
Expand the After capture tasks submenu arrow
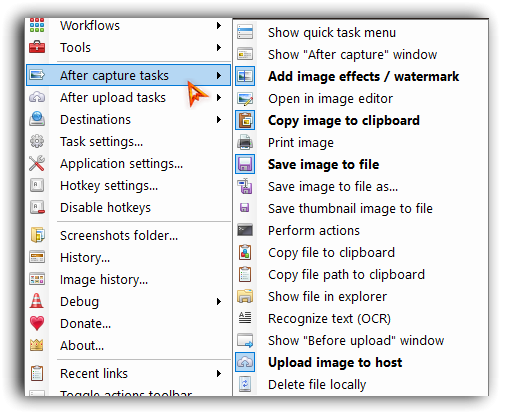pyautogui.click(x=219, y=75)
